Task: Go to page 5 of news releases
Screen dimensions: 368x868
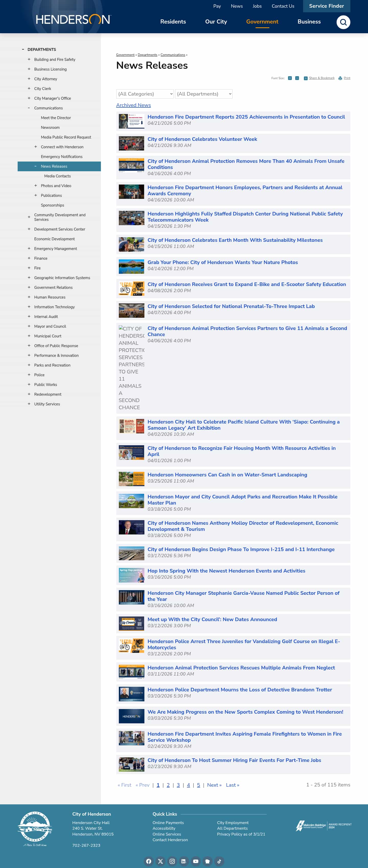Action: click(199, 785)
